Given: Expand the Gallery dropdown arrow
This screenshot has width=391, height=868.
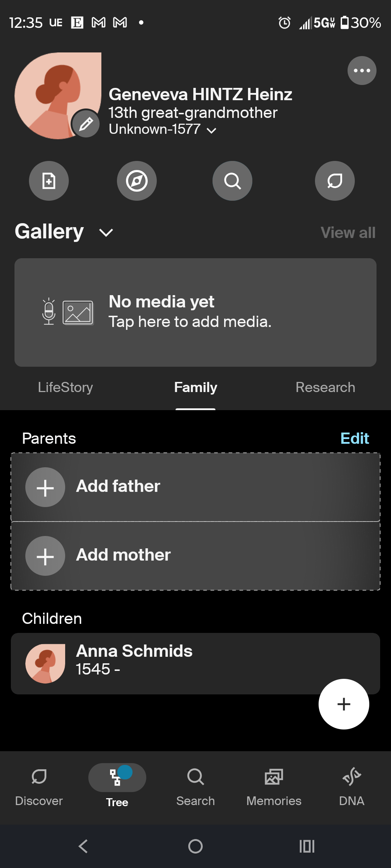Looking at the screenshot, I should (x=106, y=233).
